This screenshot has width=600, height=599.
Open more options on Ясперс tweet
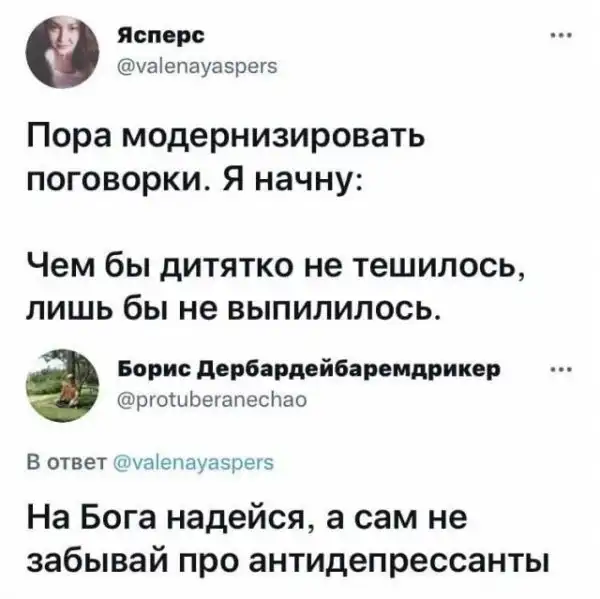tap(561, 36)
